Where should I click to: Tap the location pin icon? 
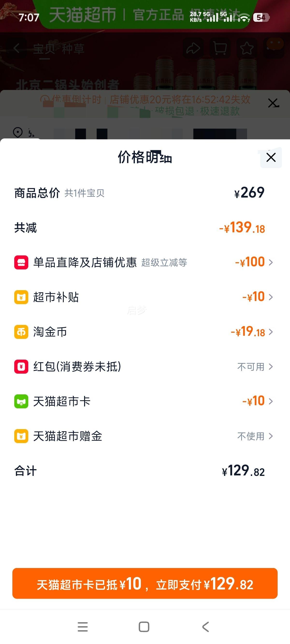[x=18, y=132]
